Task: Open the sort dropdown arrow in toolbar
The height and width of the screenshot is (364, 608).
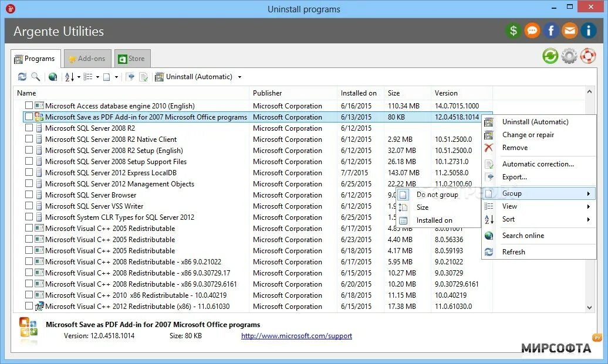Action: (79, 77)
